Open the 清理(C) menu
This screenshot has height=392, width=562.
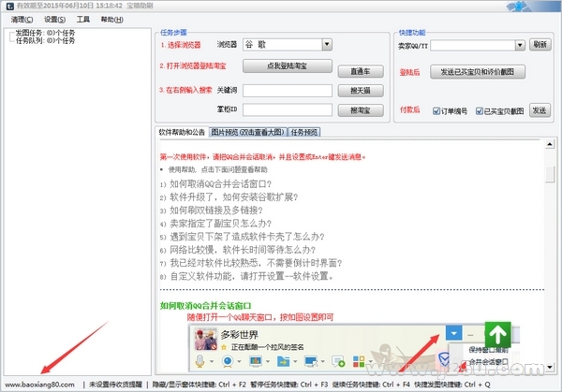point(22,20)
